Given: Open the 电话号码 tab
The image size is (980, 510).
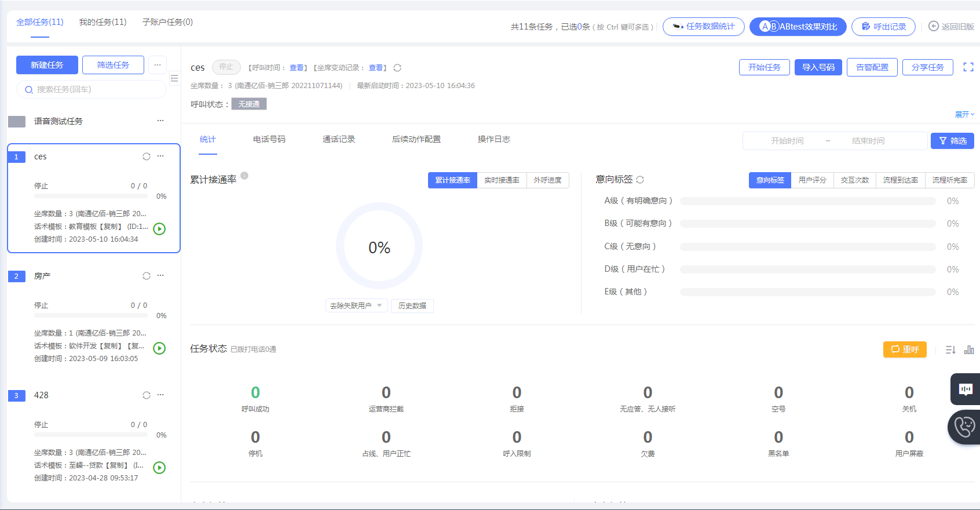Looking at the screenshot, I should (269, 139).
